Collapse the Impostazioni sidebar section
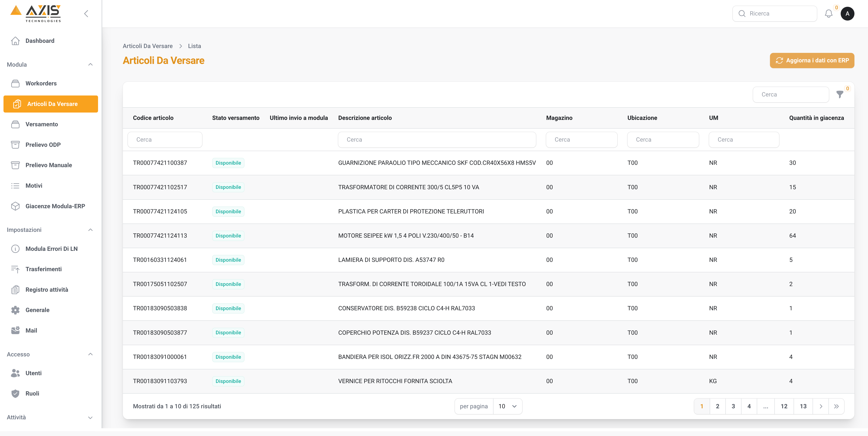868x436 pixels. [x=90, y=230]
